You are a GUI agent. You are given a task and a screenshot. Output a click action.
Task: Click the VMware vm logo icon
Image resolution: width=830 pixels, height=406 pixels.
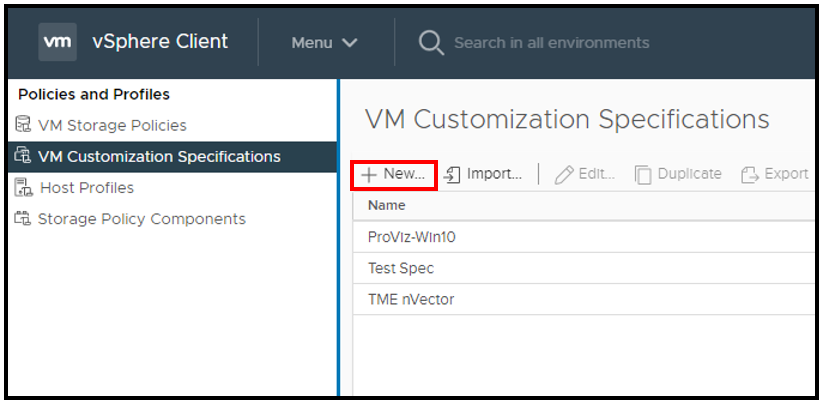58,42
